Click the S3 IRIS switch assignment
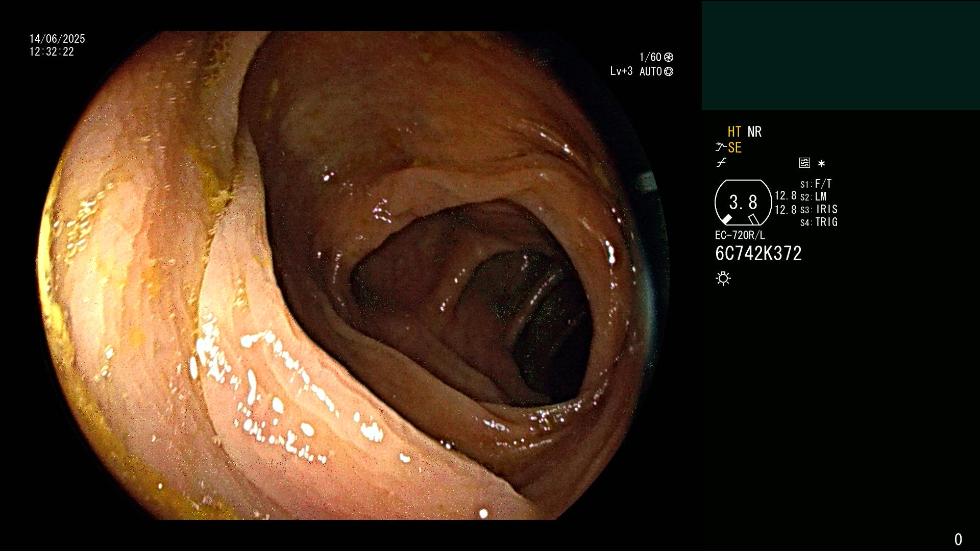 point(819,209)
